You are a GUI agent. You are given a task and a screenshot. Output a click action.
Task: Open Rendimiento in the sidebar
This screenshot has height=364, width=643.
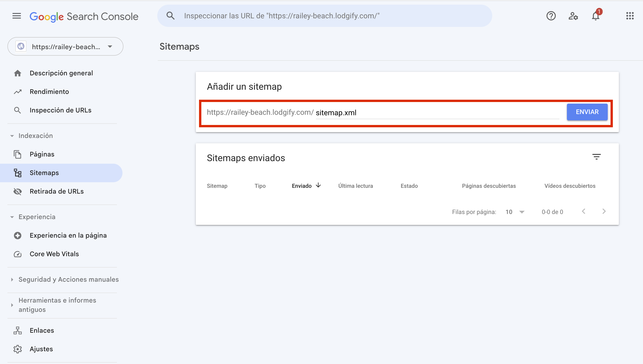[x=49, y=92]
